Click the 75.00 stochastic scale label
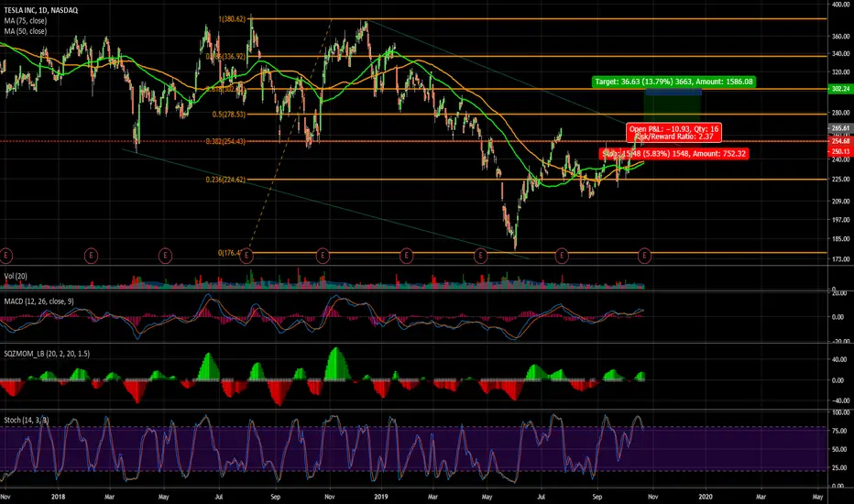 (x=841, y=431)
